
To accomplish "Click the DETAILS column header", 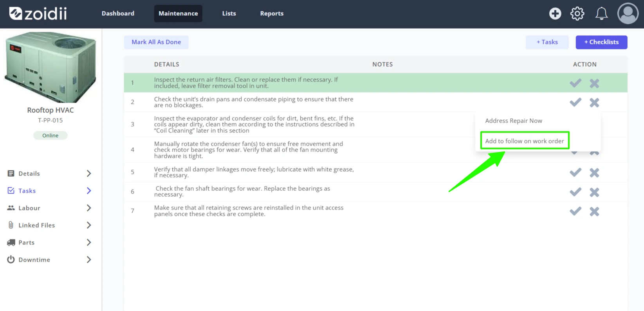I will [x=166, y=64].
